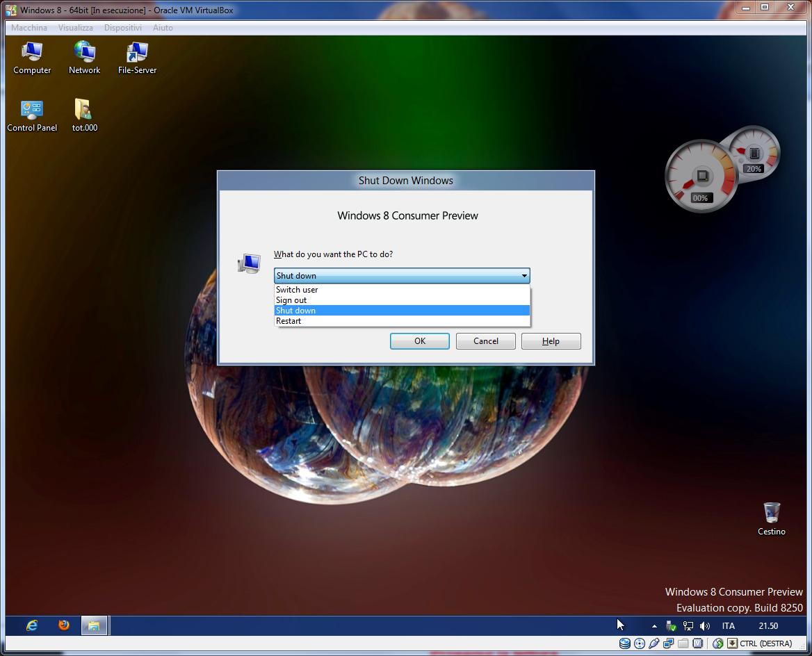
Task: Click the VirtualBox network adapters indicator
Action: pos(669,643)
